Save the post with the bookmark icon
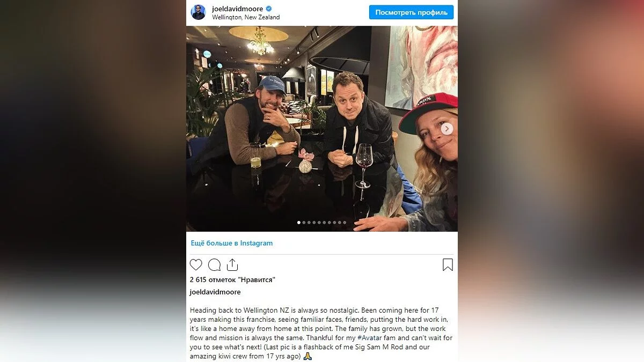This screenshot has width=644, height=362. [x=448, y=264]
